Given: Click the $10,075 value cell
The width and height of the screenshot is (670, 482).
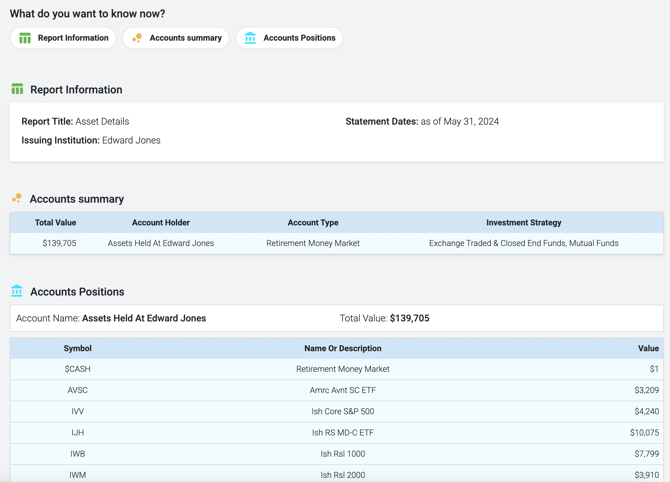Looking at the screenshot, I should (644, 433).
